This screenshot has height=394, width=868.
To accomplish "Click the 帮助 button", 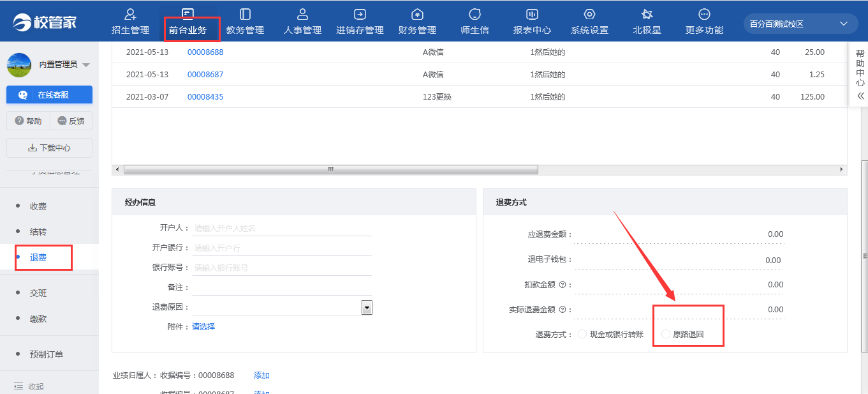I will click(28, 121).
